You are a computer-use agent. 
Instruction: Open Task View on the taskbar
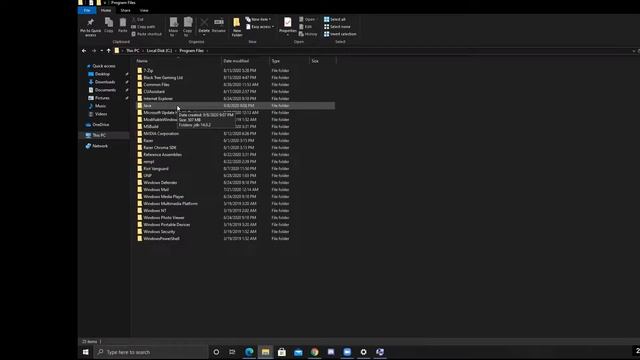click(232, 352)
